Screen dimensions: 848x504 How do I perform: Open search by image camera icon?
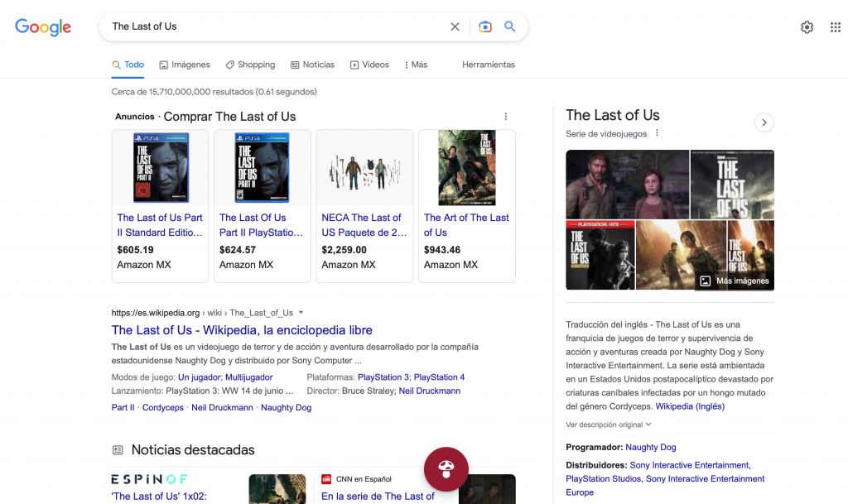point(485,26)
